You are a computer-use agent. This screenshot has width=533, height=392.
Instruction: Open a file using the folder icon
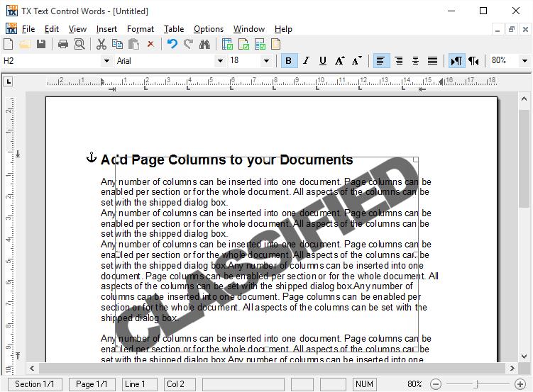pyautogui.click(x=24, y=44)
